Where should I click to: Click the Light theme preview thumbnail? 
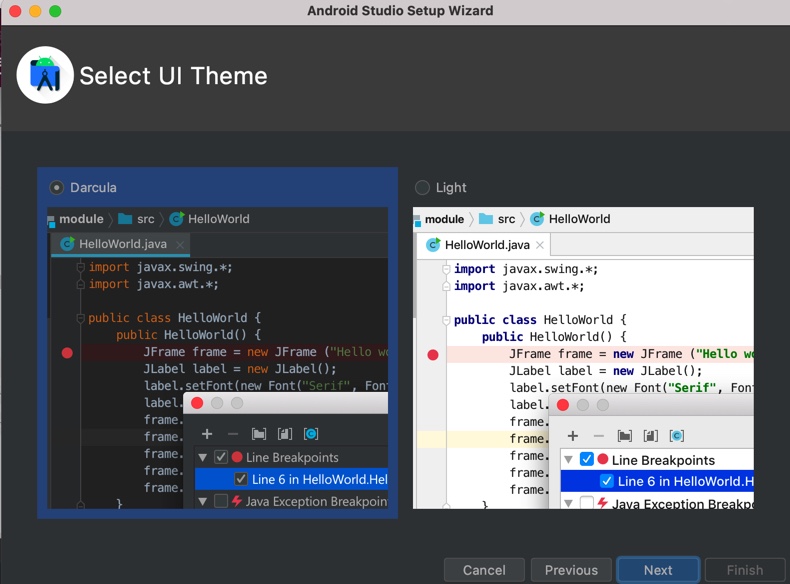pos(583,358)
